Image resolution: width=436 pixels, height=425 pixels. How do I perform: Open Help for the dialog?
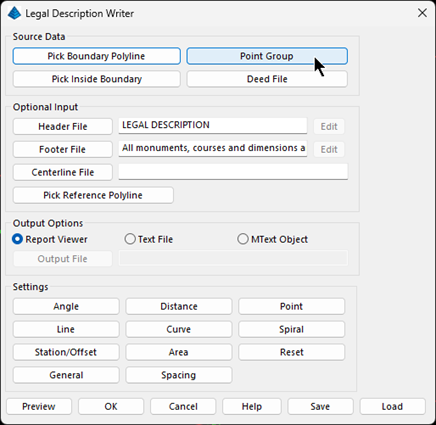tap(252, 406)
